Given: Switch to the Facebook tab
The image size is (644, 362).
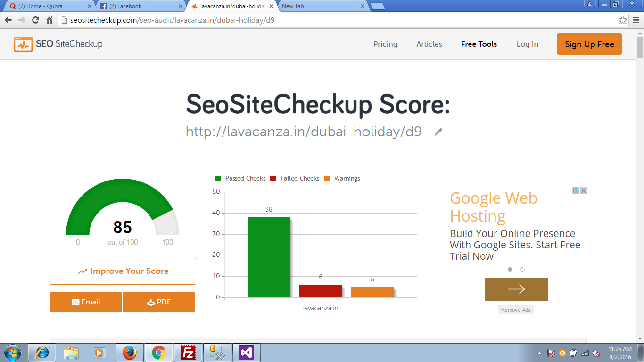Looking at the screenshot, I should [x=140, y=6].
